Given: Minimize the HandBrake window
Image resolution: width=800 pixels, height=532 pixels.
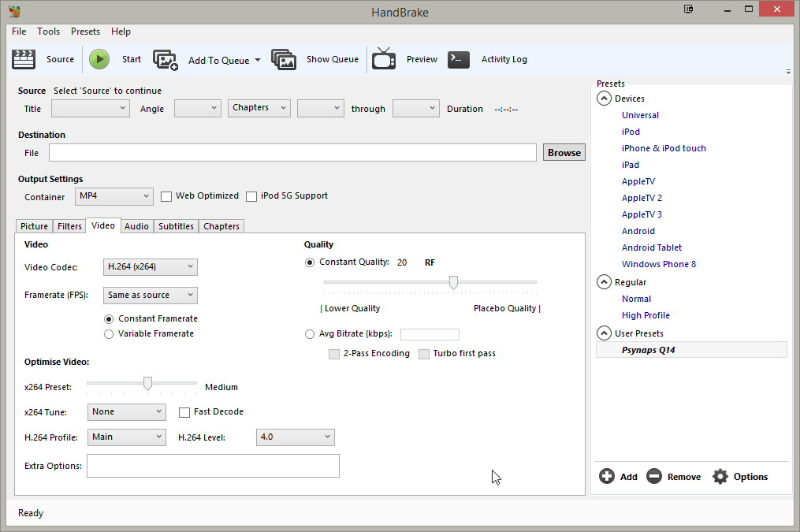Looking at the screenshot, I should click(x=727, y=9).
